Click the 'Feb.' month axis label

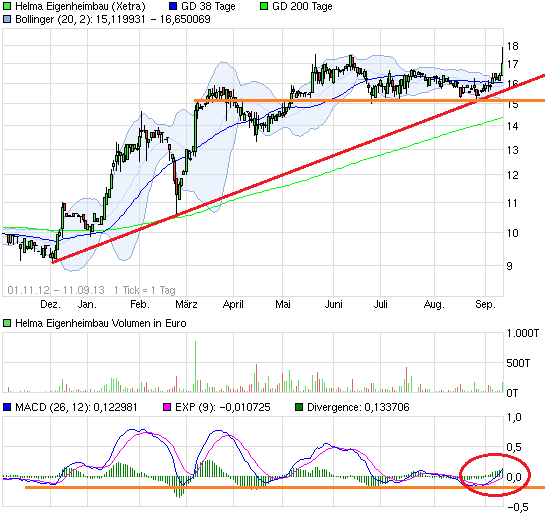click(x=140, y=304)
